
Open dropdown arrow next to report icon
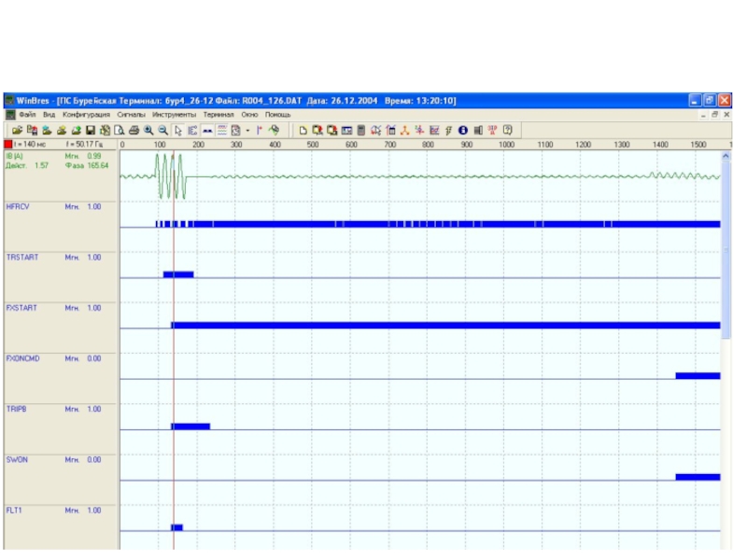pos(247,131)
